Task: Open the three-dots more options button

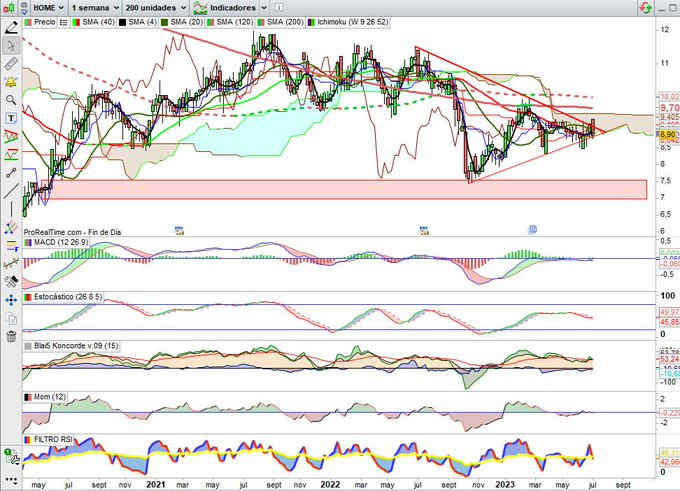Action: tap(11, 481)
